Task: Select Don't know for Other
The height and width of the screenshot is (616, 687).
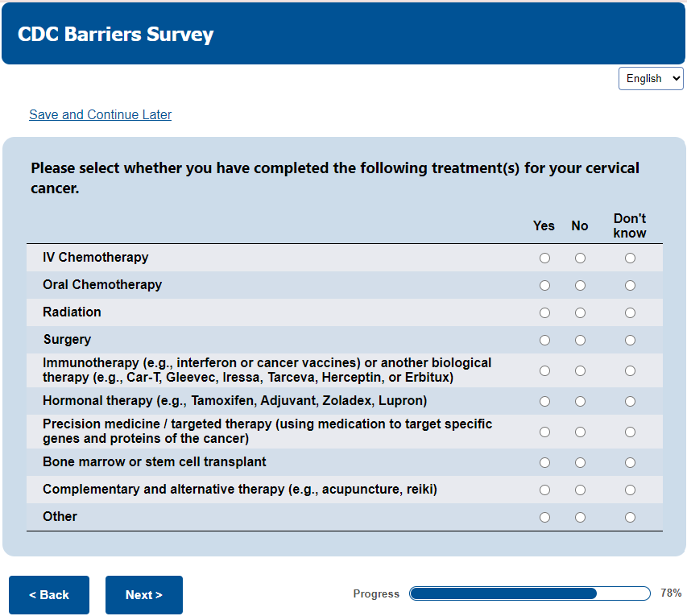Action: [x=630, y=518]
